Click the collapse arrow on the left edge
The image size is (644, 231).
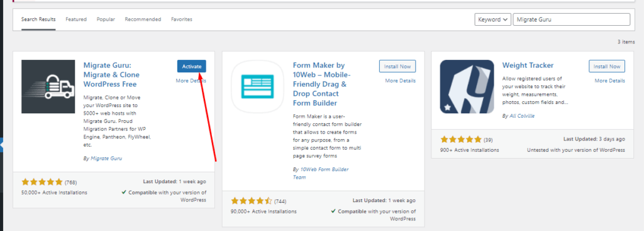(x=2, y=145)
